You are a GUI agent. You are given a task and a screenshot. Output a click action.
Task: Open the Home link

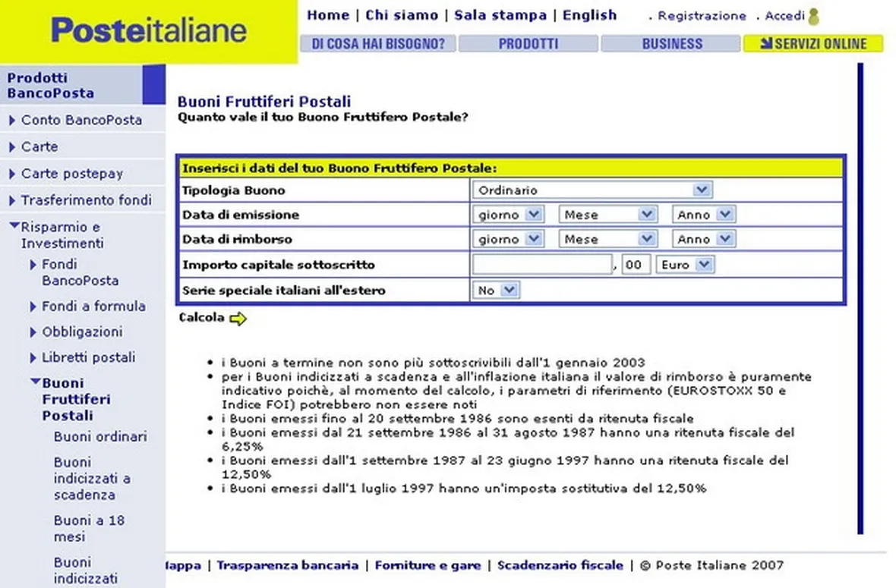pyautogui.click(x=328, y=15)
